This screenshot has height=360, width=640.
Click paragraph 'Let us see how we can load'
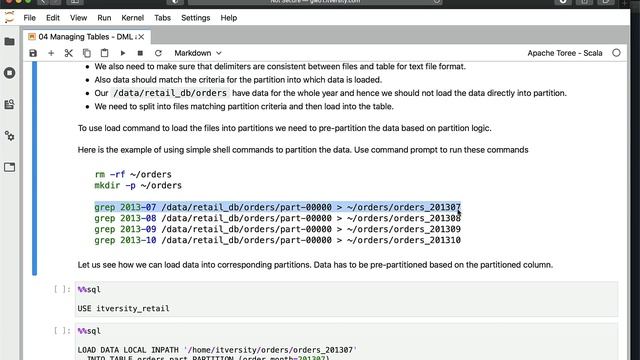pyautogui.click(x=315, y=265)
